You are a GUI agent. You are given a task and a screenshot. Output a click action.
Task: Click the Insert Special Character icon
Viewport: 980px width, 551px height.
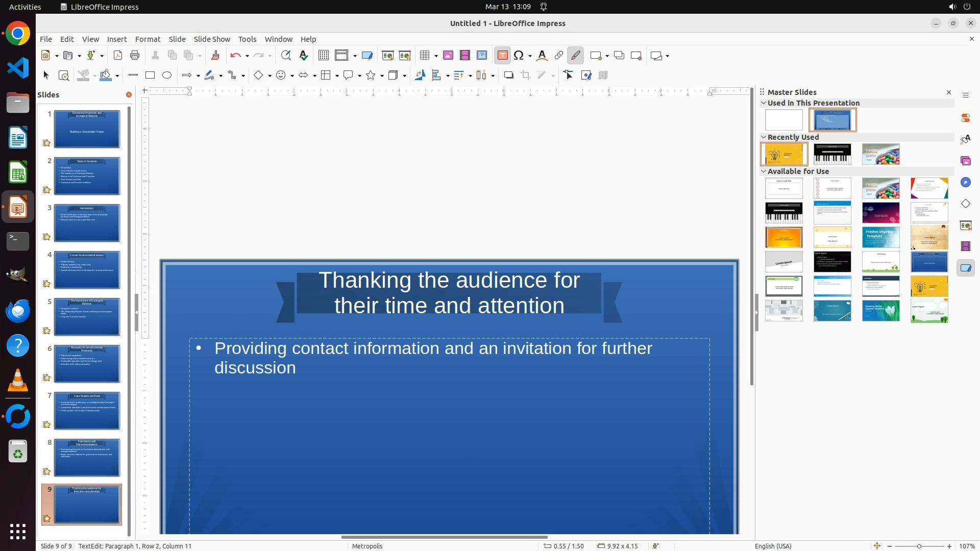click(x=519, y=56)
